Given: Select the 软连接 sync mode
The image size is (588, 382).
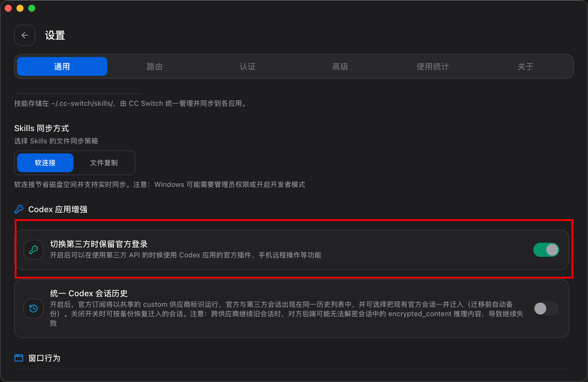Looking at the screenshot, I should click(x=45, y=163).
